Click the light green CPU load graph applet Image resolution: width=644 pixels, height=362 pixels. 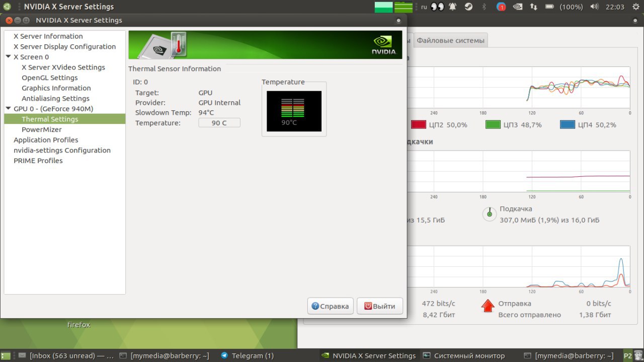point(383,7)
